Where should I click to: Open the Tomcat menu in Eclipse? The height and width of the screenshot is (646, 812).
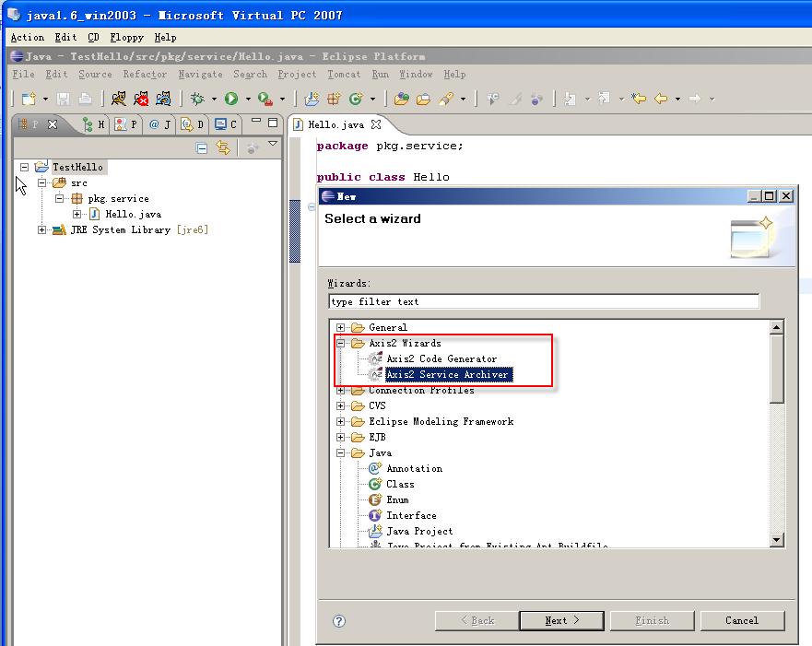coord(344,74)
